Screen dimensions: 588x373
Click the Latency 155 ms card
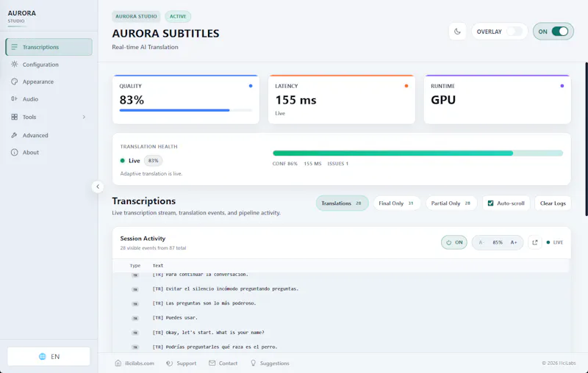[342, 99]
